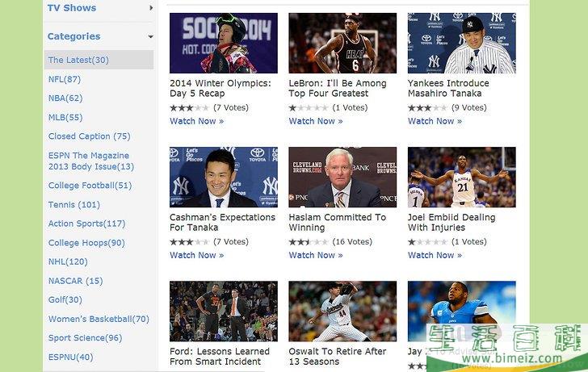Open College Hoops(90) category
Image resolution: width=588 pixels, height=372 pixels.
point(86,243)
